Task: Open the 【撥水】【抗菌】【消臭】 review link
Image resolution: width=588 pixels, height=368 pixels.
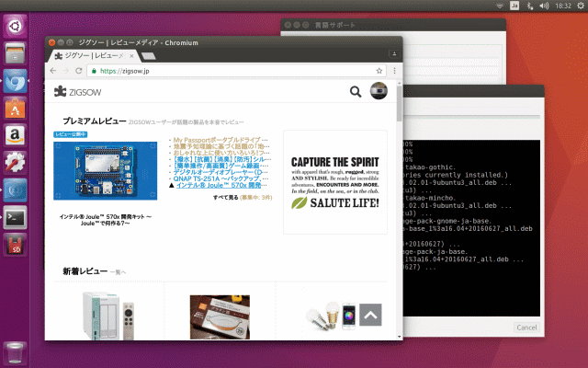Action: click(x=222, y=159)
